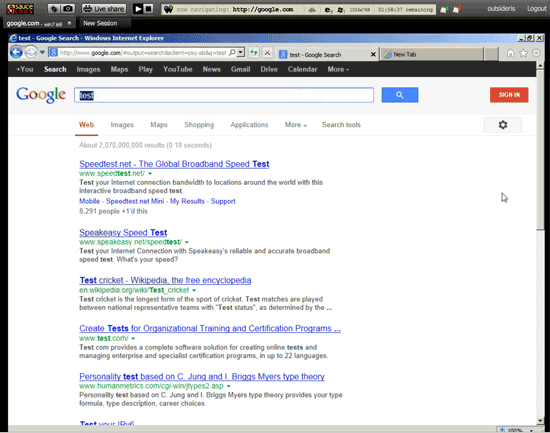Open the gear options on results page
Image resolution: width=550 pixels, height=433 pixels.
coord(503,125)
